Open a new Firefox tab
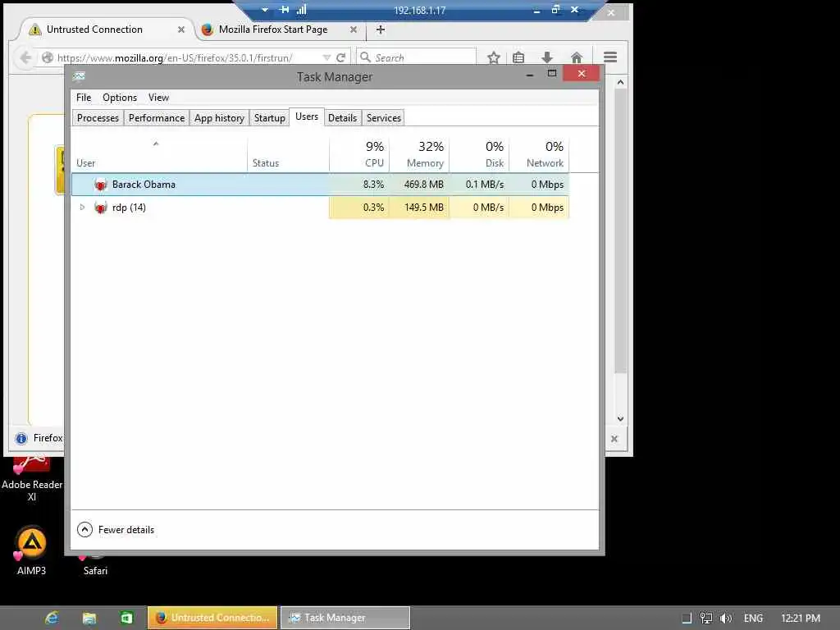Image resolution: width=840 pixels, height=630 pixels. click(381, 30)
